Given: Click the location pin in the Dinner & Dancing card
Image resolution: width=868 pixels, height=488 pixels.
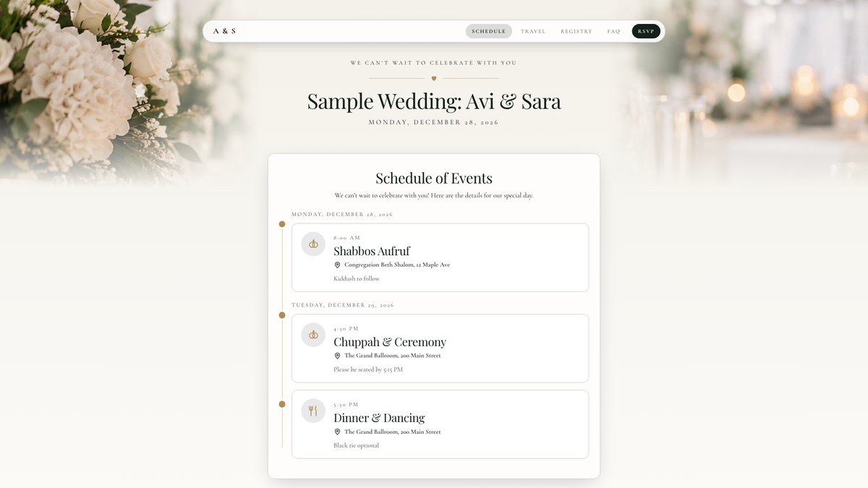Looking at the screenshot, I should [337, 432].
